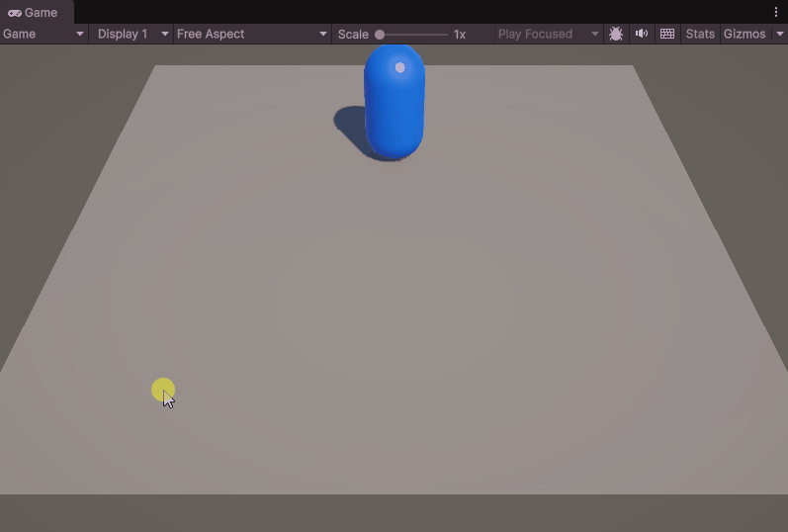Click the yellow marker on the floor
Viewport: 788px width, 532px height.
pyautogui.click(x=163, y=390)
